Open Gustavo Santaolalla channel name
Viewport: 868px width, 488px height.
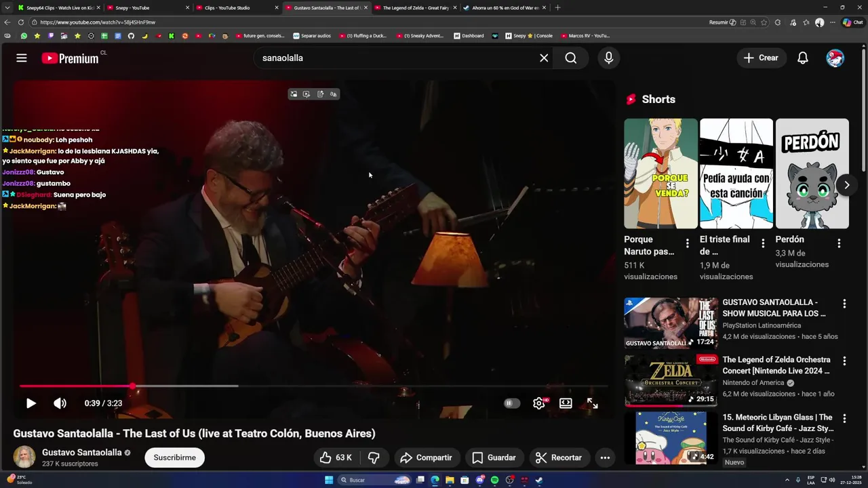(x=82, y=452)
